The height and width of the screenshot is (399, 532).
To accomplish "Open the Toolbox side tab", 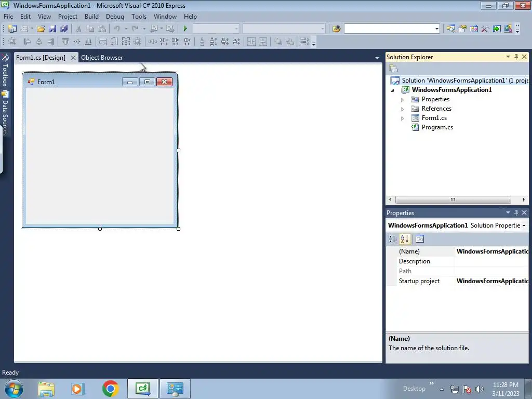I will [x=5, y=70].
